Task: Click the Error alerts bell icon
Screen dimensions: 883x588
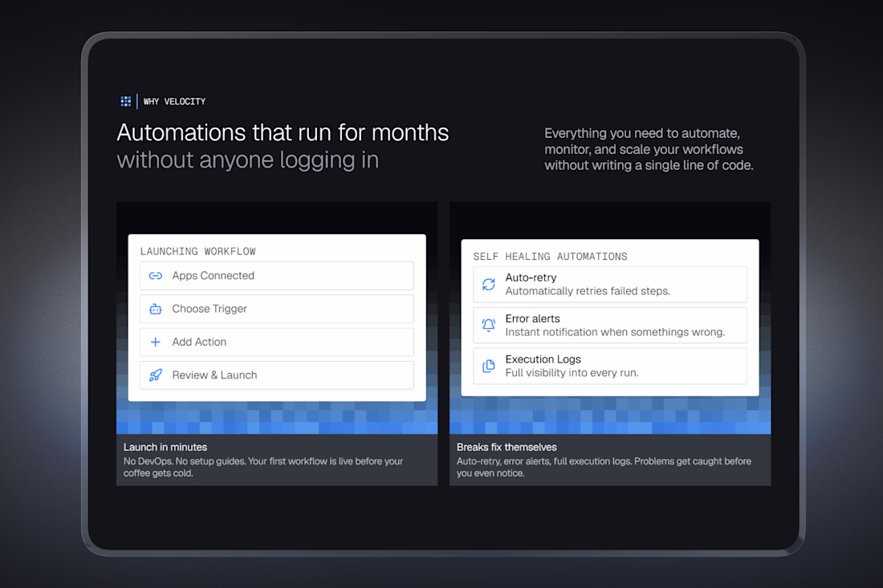Action: (489, 325)
